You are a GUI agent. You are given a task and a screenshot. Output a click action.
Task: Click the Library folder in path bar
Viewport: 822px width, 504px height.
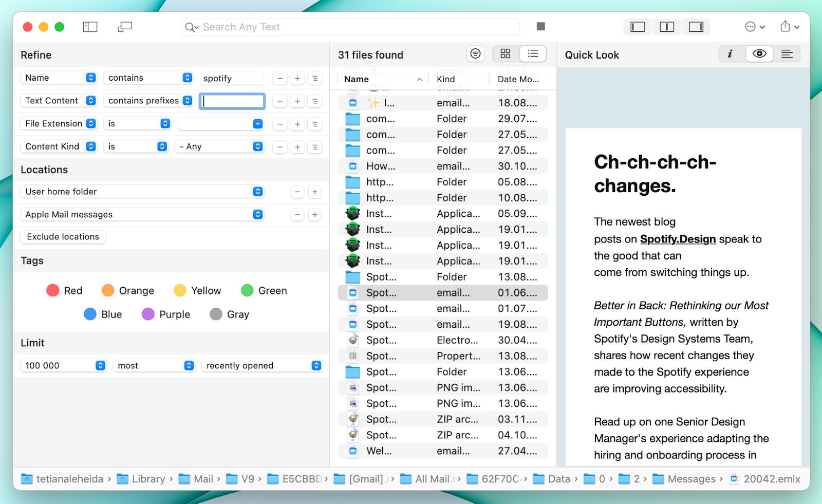pyautogui.click(x=141, y=479)
